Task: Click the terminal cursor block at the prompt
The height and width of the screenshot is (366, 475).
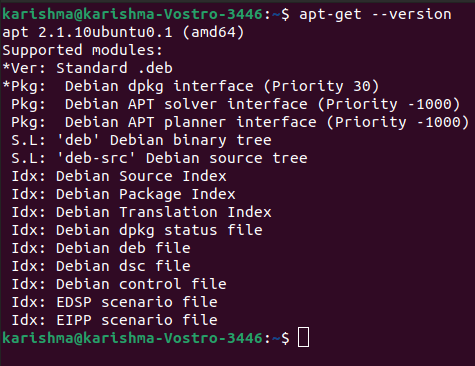Action: 303,337
